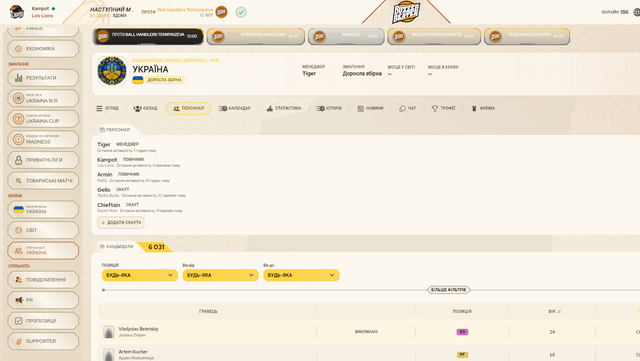
Task: Switch to the Статистика tab
Action: click(284, 108)
